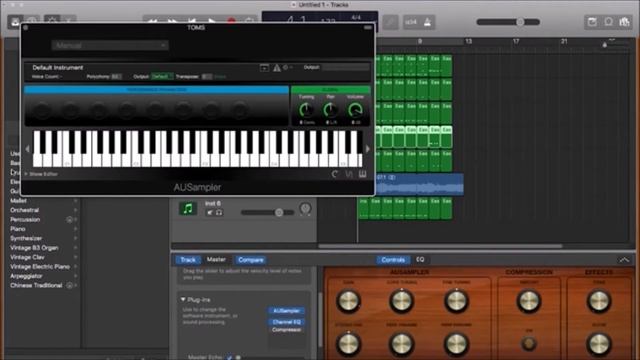Shift AUSampler keyboard left with arrow

[27, 149]
